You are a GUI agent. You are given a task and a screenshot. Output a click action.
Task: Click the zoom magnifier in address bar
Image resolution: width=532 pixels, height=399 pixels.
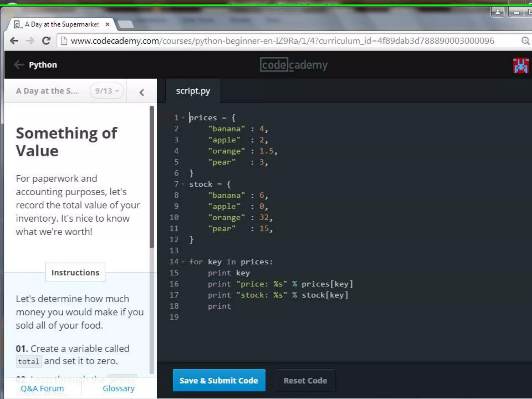click(525, 41)
